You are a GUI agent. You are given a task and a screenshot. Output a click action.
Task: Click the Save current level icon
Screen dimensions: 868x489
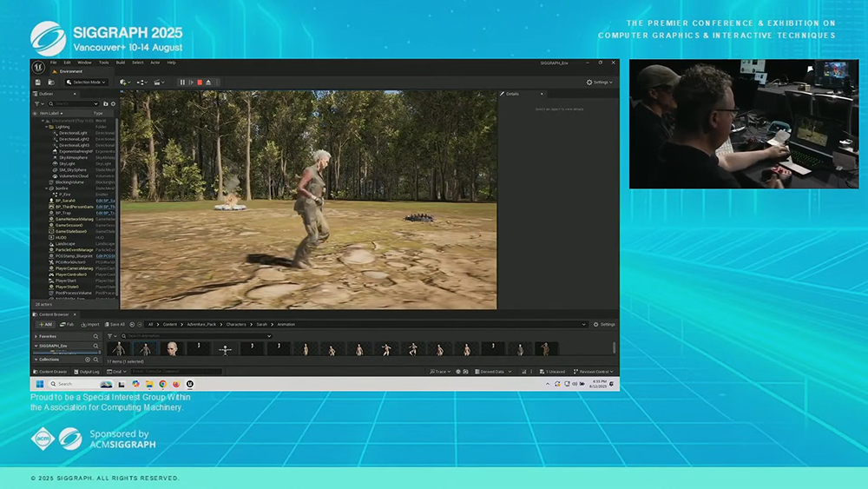coord(38,82)
